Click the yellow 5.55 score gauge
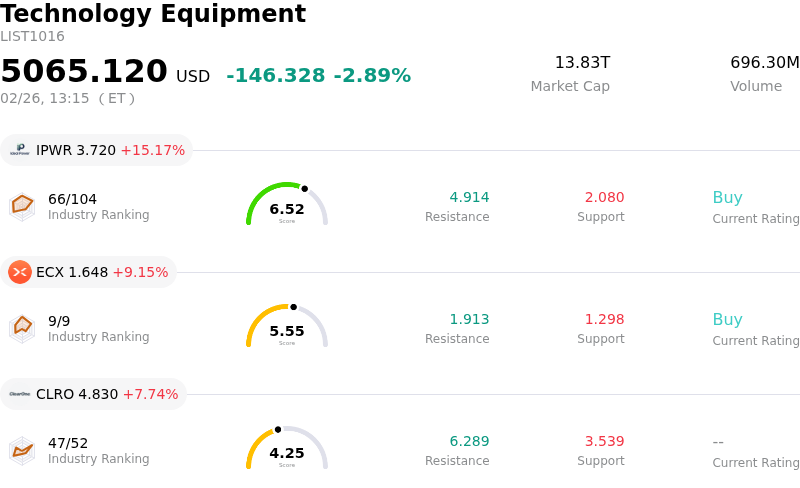The width and height of the screenshot is (800, 488). click(287, 327)
